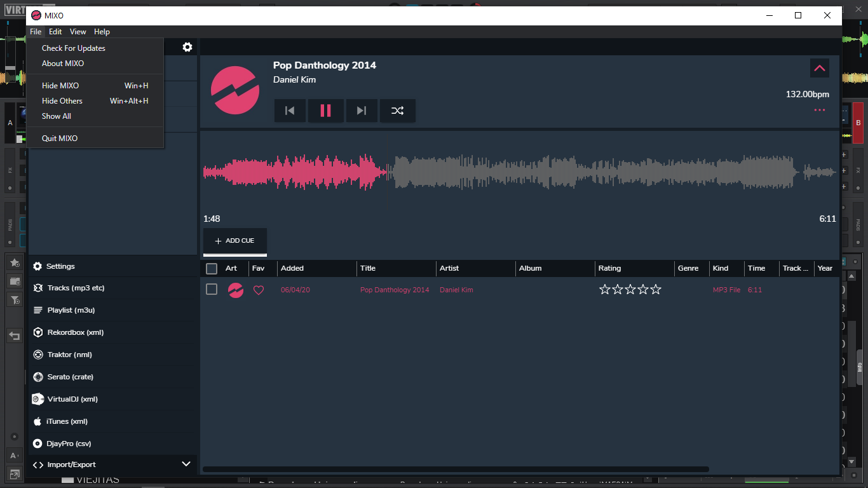Image resolution: width=868 pixels, height=488 pixels.
Task: Click the Traktor (nml) icon
Action: point(38,355)
